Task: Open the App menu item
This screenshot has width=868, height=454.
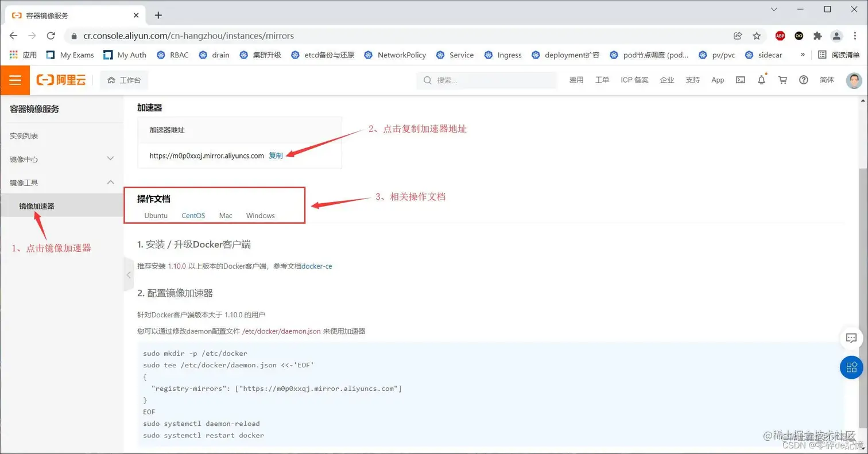Action: point(718,80)
